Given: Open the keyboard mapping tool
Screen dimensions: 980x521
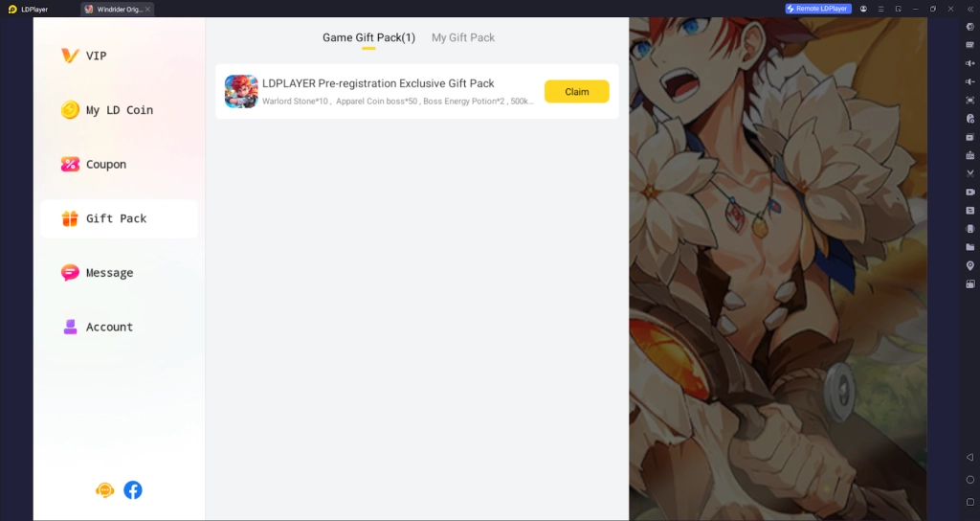Looking at the screenshot, I should (x=970, y=45).
